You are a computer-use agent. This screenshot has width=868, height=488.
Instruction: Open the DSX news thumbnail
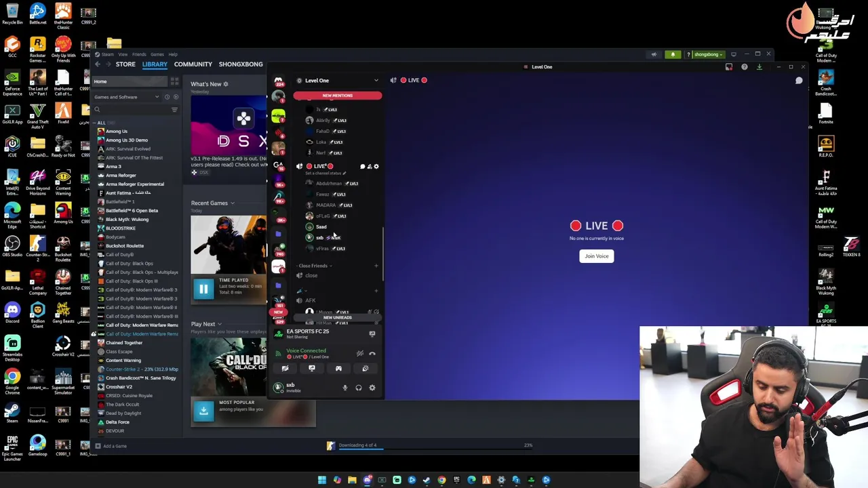pyautogui.click(x=229, y=124)
